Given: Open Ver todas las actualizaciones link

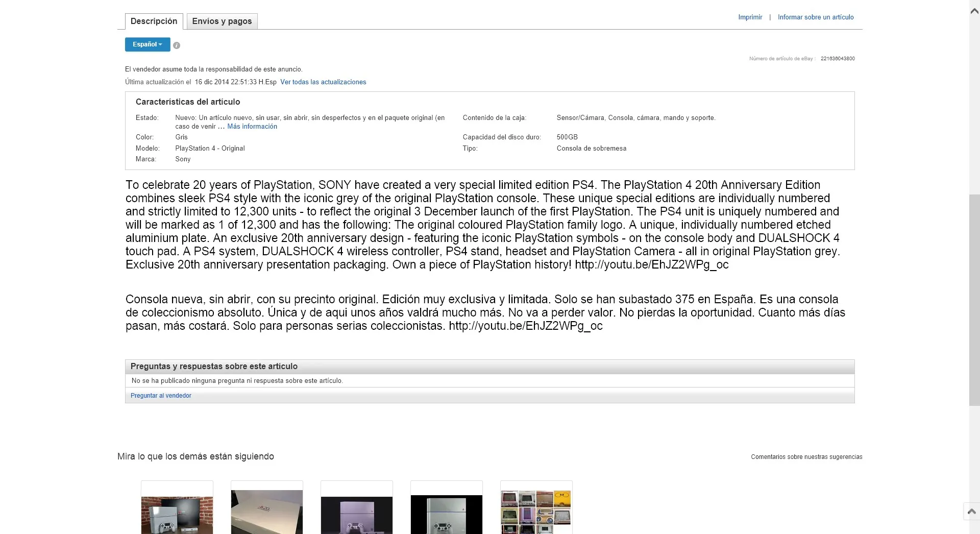Looking at the screenshot, I should (x=323, y=82).
